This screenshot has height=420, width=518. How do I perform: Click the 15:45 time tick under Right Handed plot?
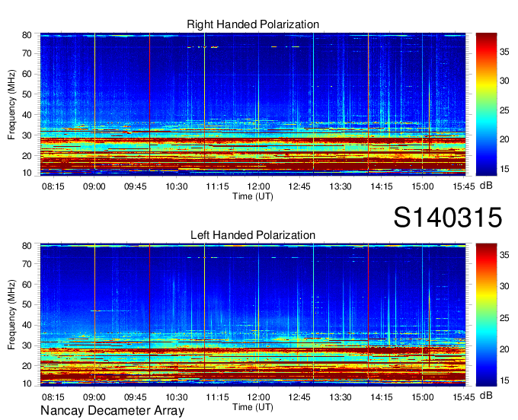pyautogui.click(x=463, y=186)
